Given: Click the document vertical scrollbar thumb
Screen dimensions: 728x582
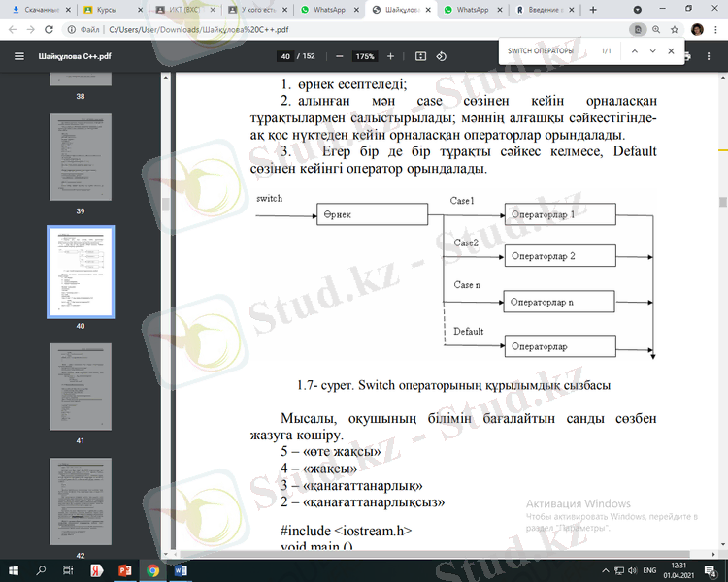Looking at the screenshot, I should [x=723, y=202].
